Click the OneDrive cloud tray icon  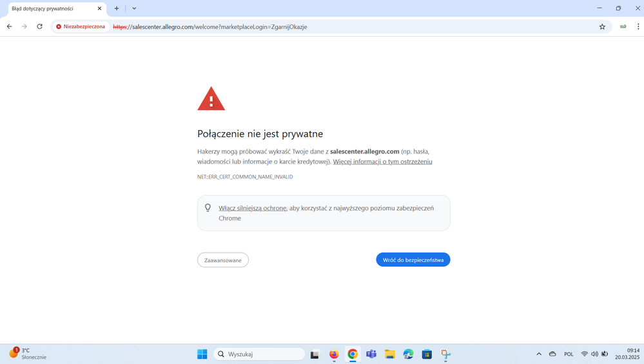552,354
